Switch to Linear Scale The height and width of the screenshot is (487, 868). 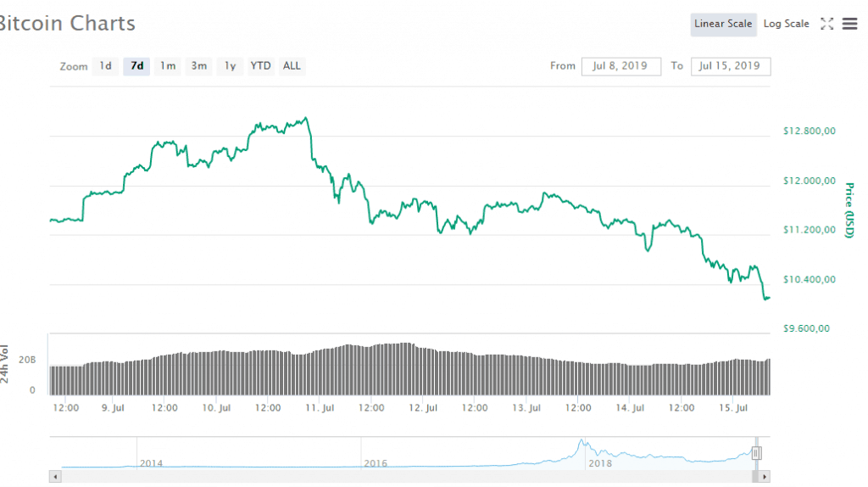723,24
